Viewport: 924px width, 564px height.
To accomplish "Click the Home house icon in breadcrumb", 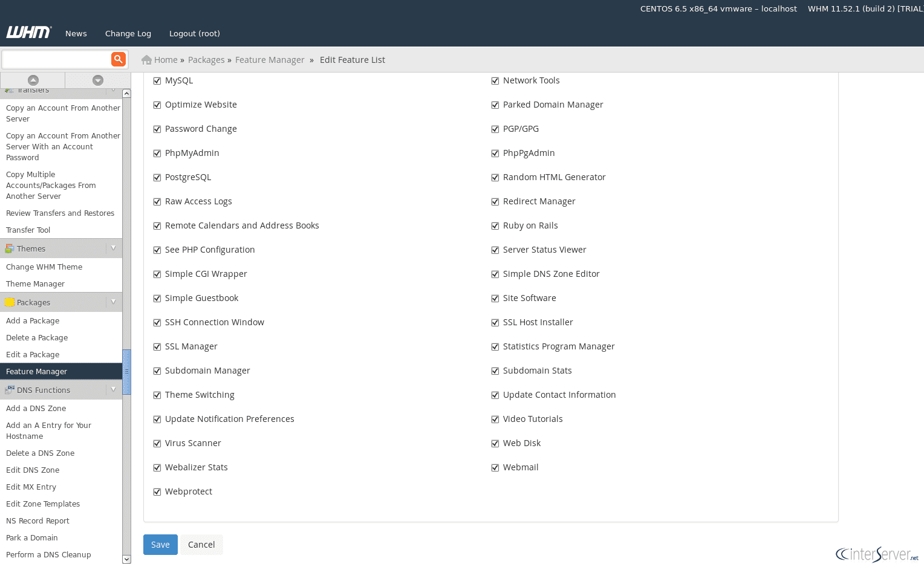I will pyautogui.click(x=146, y=60).
